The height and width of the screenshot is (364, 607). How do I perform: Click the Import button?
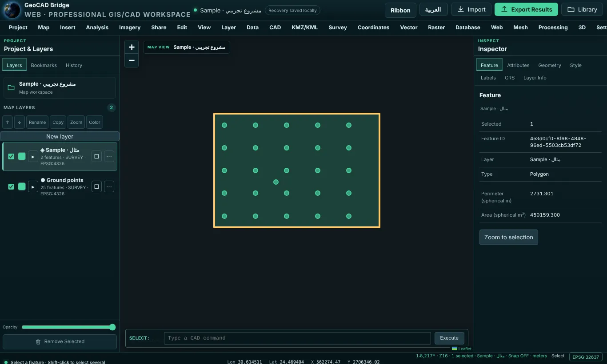[471, 9]
